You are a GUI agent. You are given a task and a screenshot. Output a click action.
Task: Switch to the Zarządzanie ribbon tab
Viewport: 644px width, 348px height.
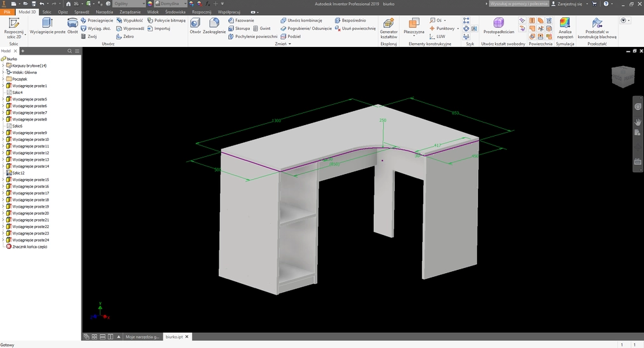click(x=130, y=12)
